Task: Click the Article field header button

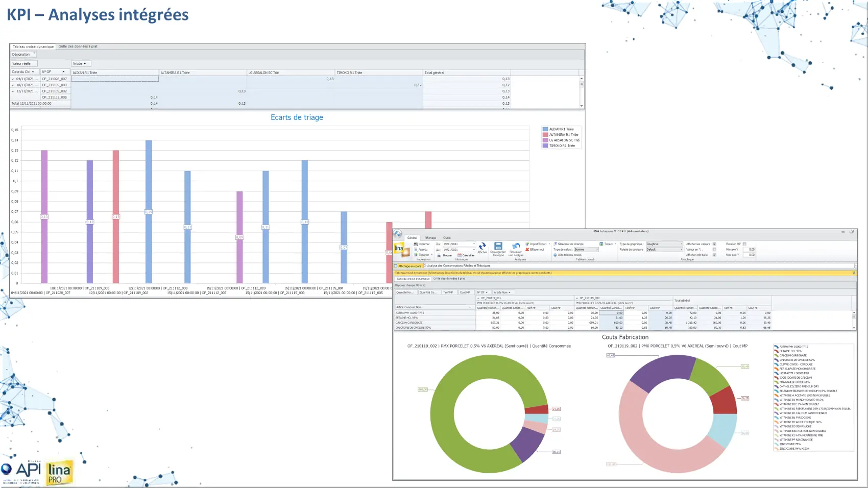Action: tap(81, 64)
